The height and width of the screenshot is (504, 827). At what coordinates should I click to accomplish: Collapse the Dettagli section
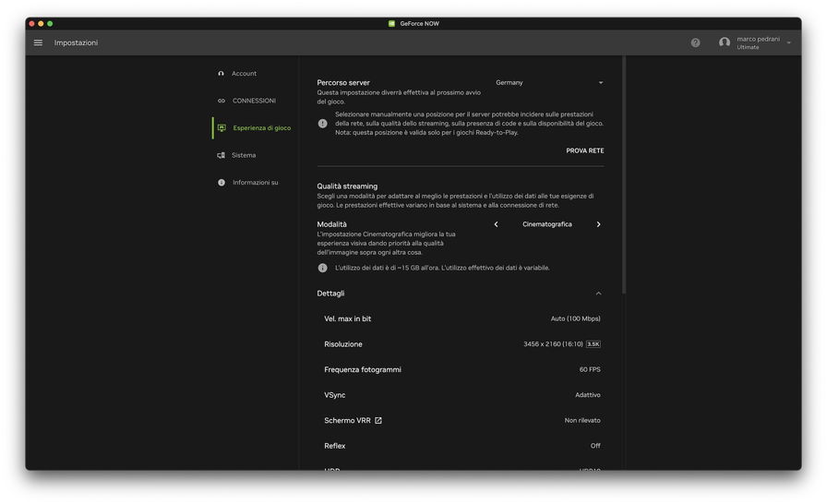[598, 294]
